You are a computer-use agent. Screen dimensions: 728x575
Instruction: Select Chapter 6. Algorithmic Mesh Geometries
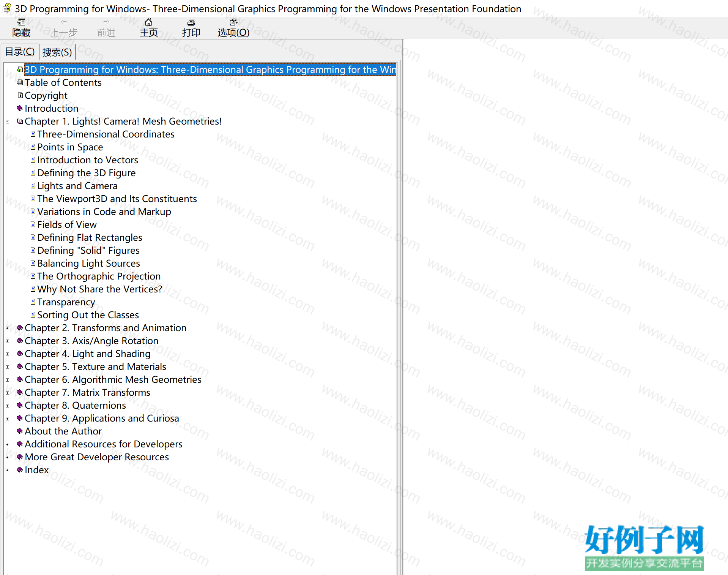pos(113,379)
